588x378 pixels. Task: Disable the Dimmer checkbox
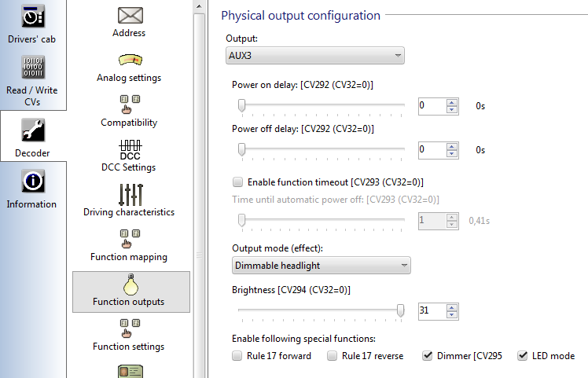[427, 355]
